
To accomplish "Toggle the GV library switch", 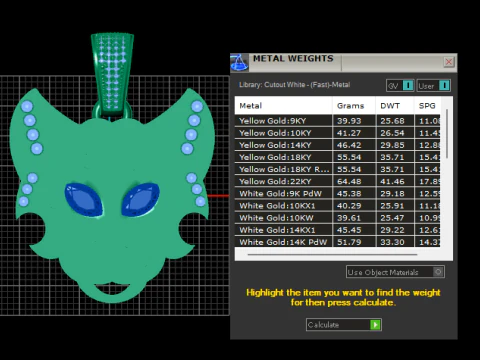I will click(408, 86).
